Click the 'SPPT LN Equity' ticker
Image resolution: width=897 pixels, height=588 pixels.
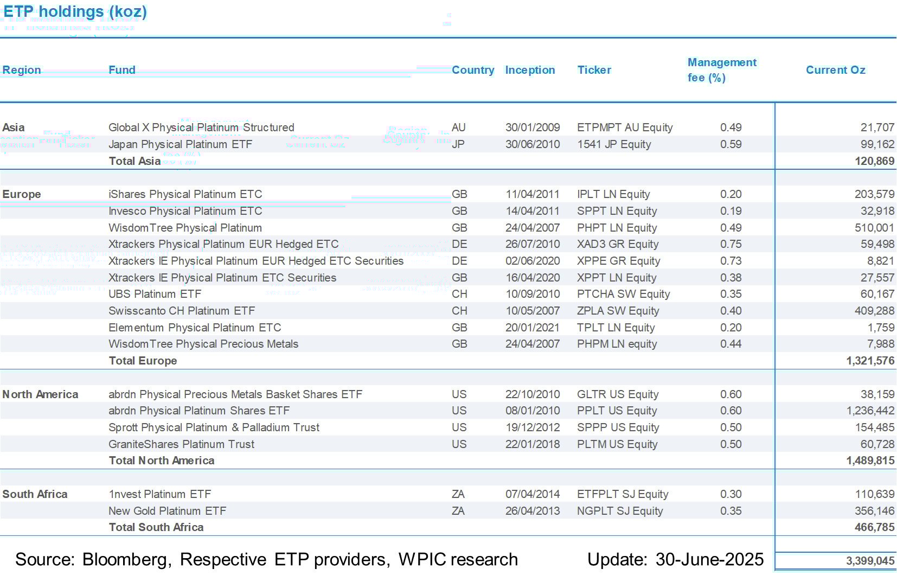coord(617,211)
